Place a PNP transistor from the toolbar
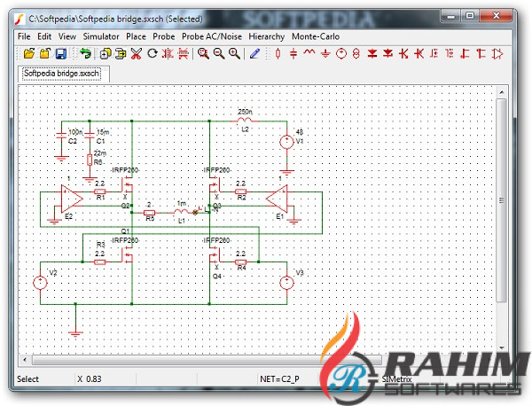Viewport: 532px width, 406px height. (419, 53)
